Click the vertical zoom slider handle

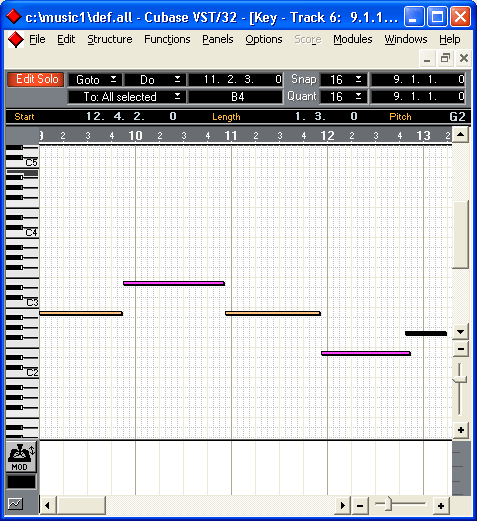coord(460,379)
